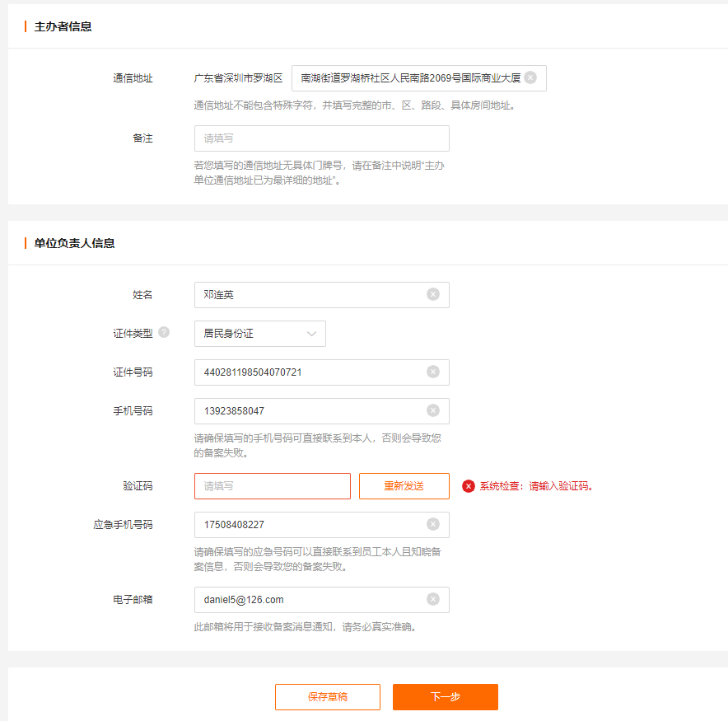The height and width of the screenshot is (721, 728).
Task: Clear the 通信地址 detailed address field
Action: [530, 77]
